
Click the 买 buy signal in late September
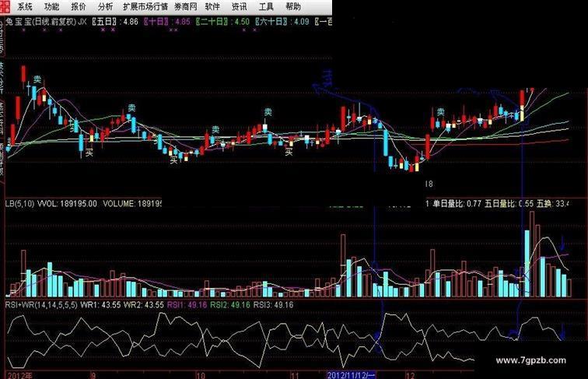(x=173, y=160)
